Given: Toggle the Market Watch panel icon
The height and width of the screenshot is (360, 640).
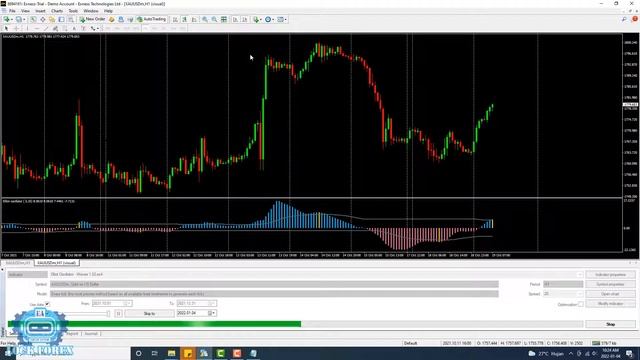Looking at the screenshot, I should point(33,19).
